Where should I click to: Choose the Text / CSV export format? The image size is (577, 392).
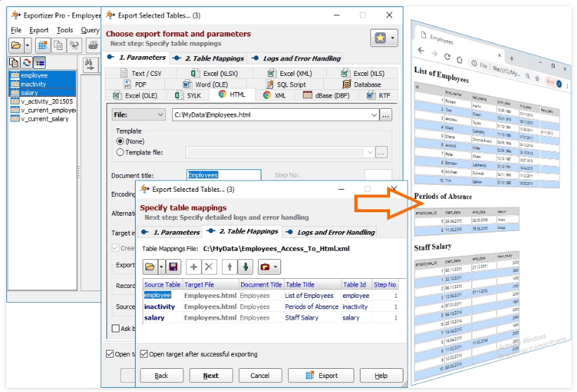click(141, 74)
